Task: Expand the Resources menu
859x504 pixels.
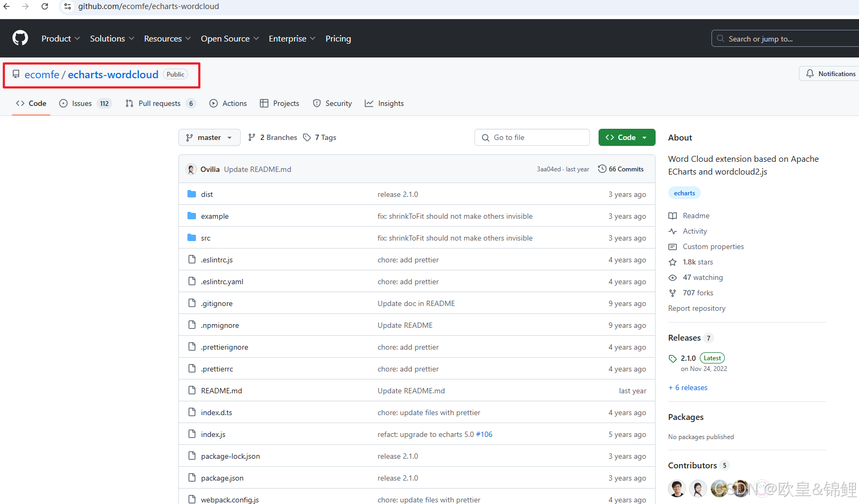Action: [167, 38]
